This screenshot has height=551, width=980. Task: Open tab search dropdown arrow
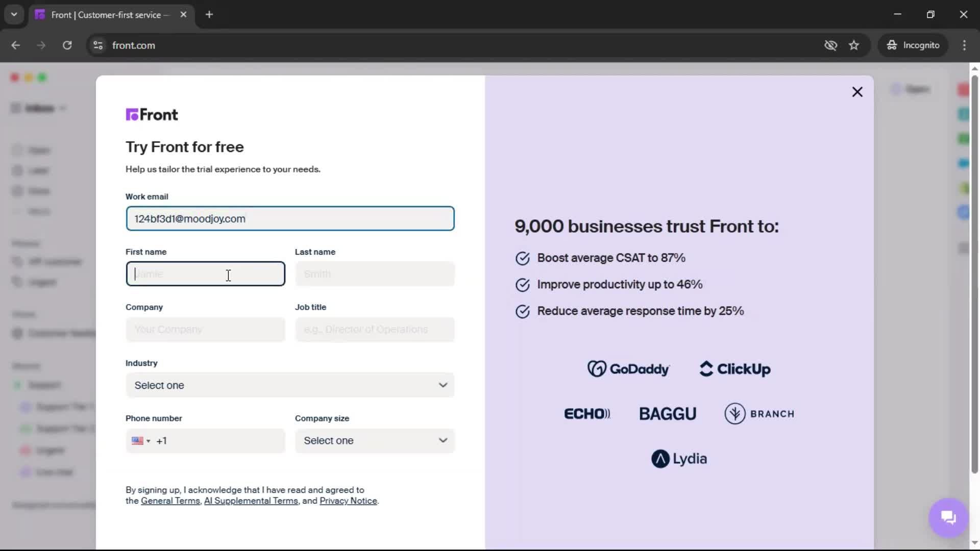click(14, 14)
